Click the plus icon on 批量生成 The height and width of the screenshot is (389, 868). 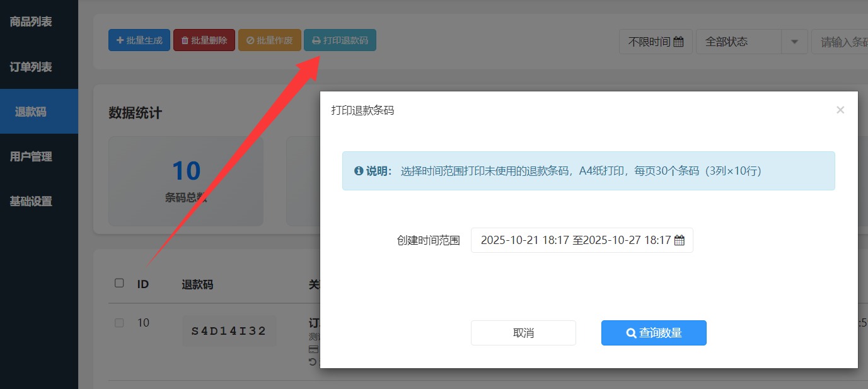pos(120,40)
